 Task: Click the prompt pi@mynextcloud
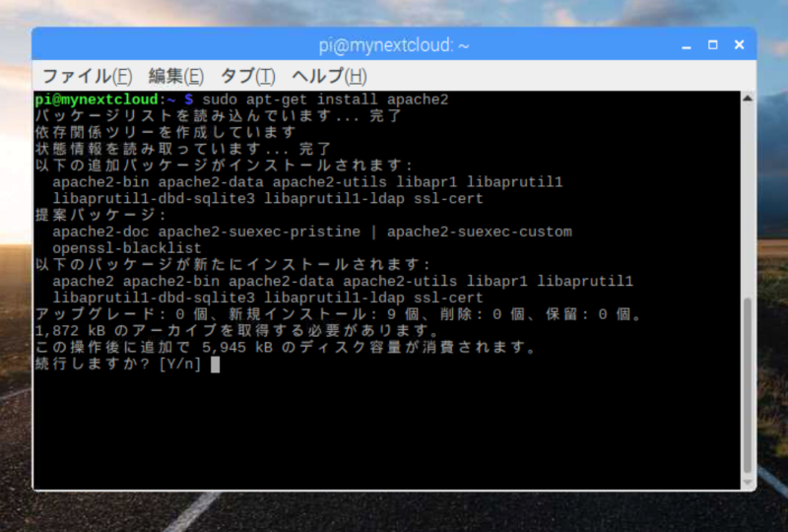click(x=97, y=100)
